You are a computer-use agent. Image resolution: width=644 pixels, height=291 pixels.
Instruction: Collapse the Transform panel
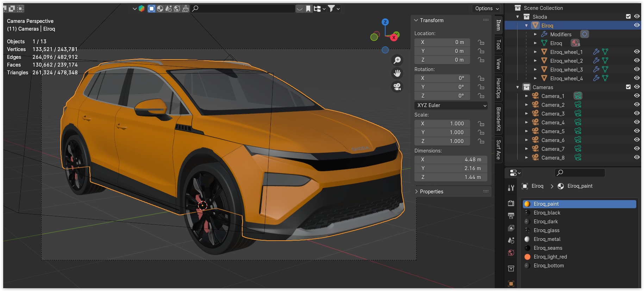coord(416,20)
